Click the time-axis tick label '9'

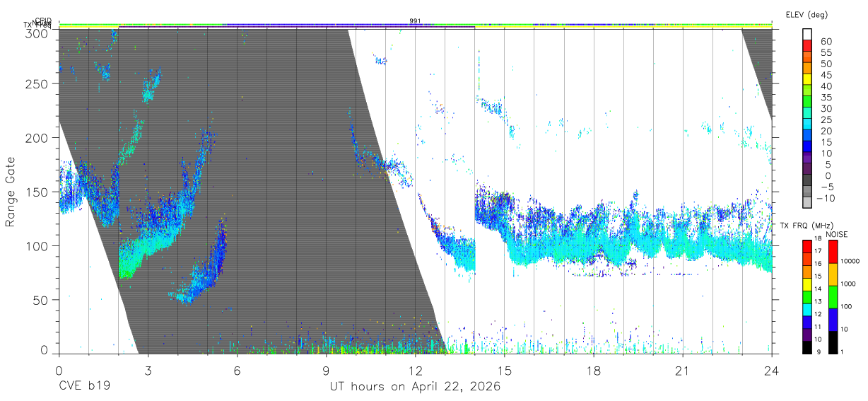(326, 371)
